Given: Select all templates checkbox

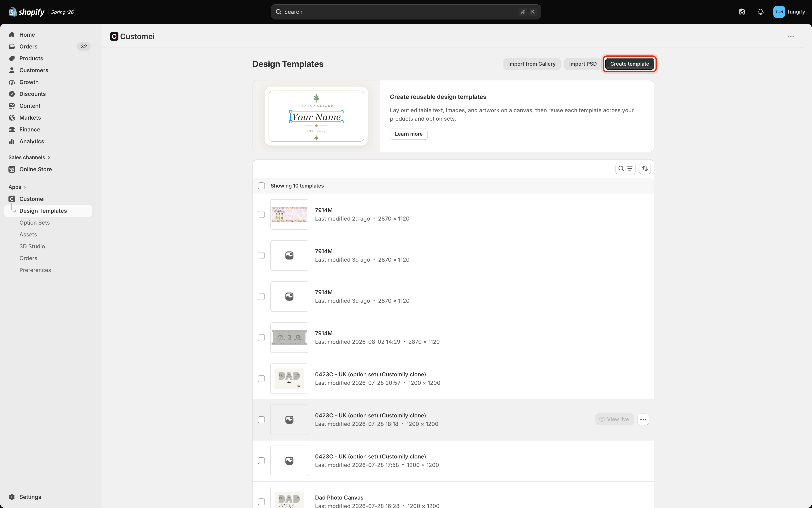Looking at the screenshot, I should click(x=261, y=186).
